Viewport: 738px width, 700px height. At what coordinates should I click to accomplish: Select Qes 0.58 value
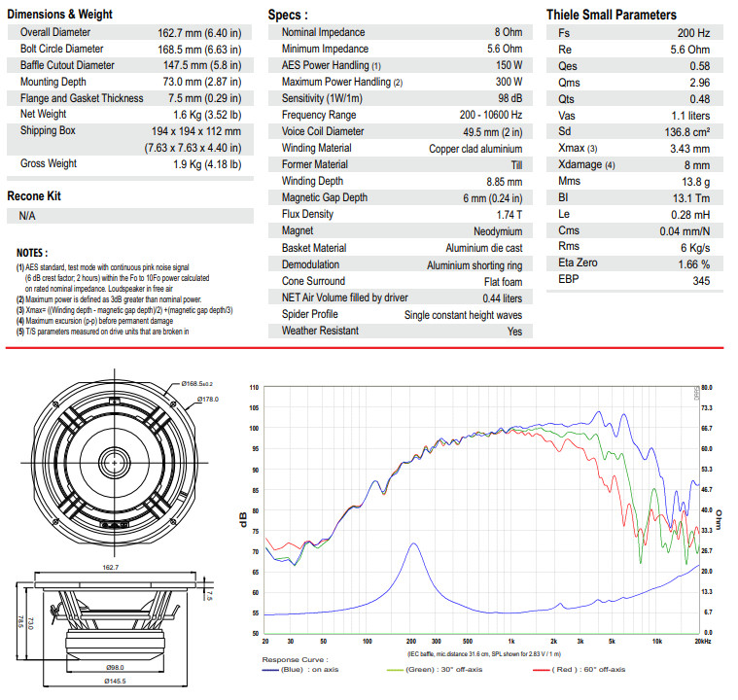(700, 66)
